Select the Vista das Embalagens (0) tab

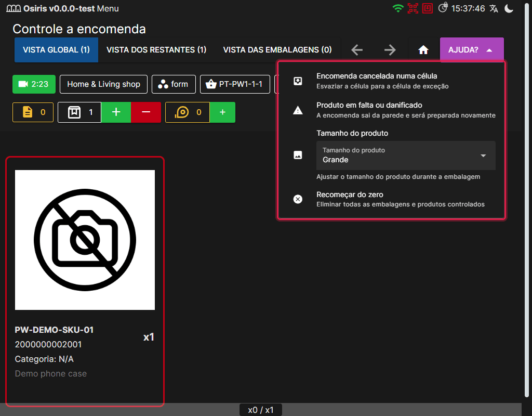click(277, 50)
